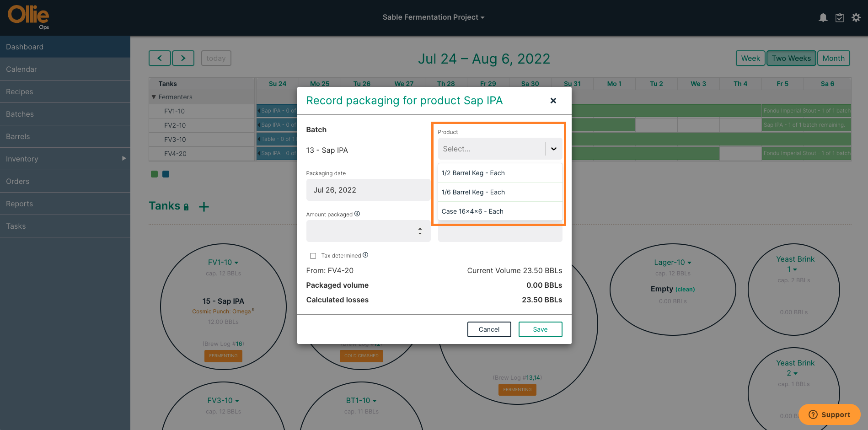Image resolution: width=868 pixels, height=430 pixels.
Task: Switch to Week view
Action: click(x=750, y=58)
